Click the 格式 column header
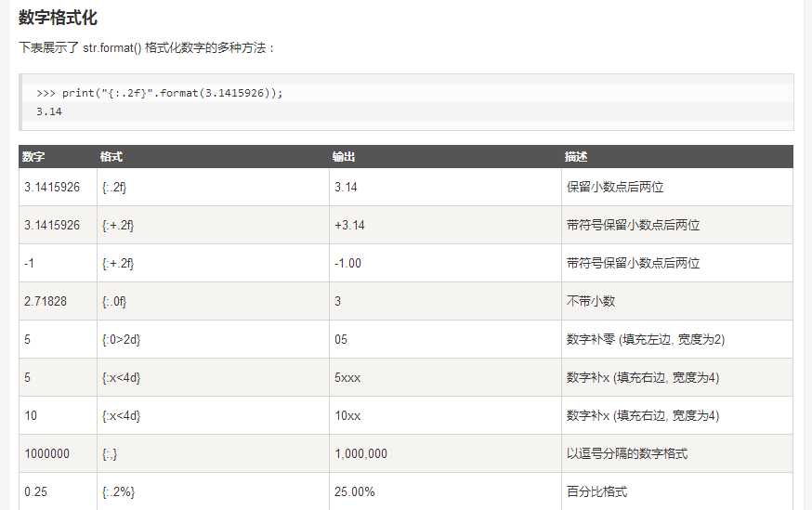Image resolution: width=812 pixels, height=510 pixels. pyautogui.click(x=111, y=157)
